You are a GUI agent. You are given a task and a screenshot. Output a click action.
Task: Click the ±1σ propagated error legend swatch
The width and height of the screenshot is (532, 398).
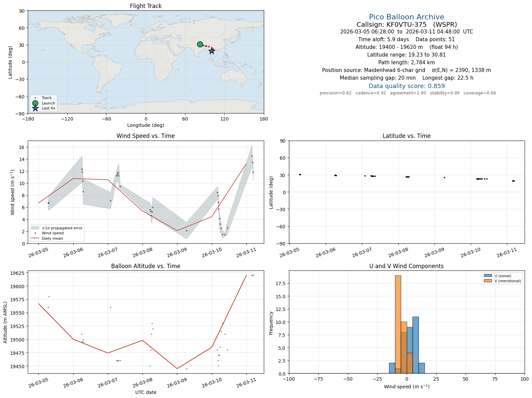click(35, 228)
